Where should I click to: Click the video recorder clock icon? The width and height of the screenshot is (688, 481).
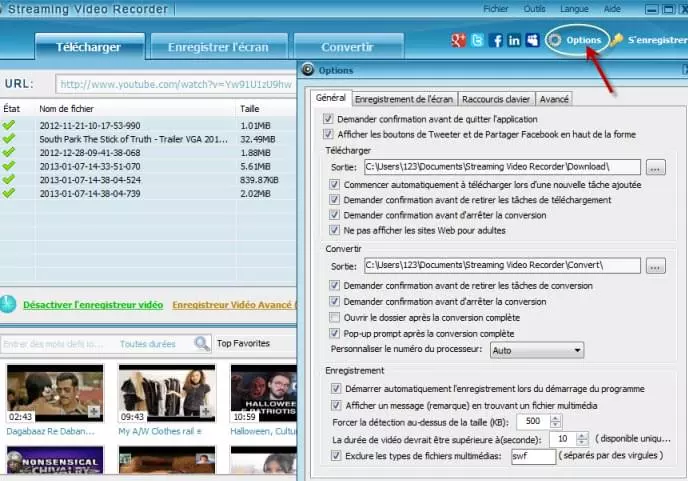(x=8, y=304)
